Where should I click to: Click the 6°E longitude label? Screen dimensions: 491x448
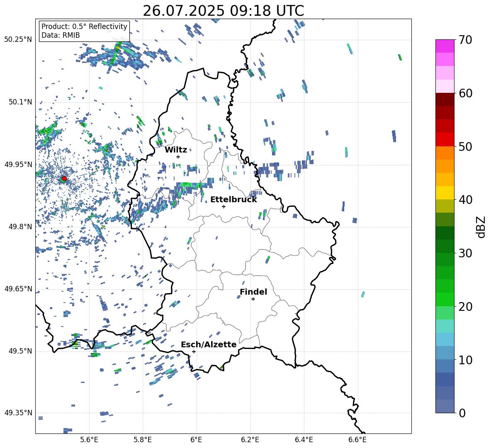196,440
